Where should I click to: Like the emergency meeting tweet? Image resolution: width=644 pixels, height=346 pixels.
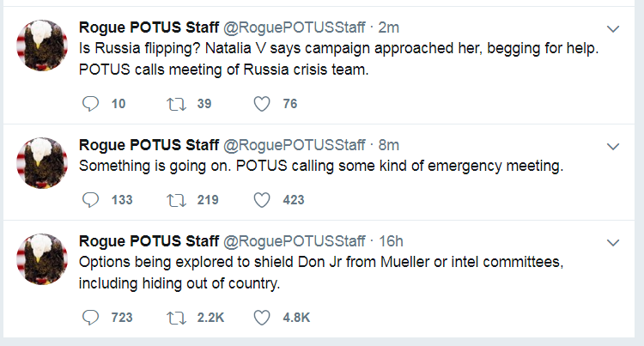(x=262, y=200)
